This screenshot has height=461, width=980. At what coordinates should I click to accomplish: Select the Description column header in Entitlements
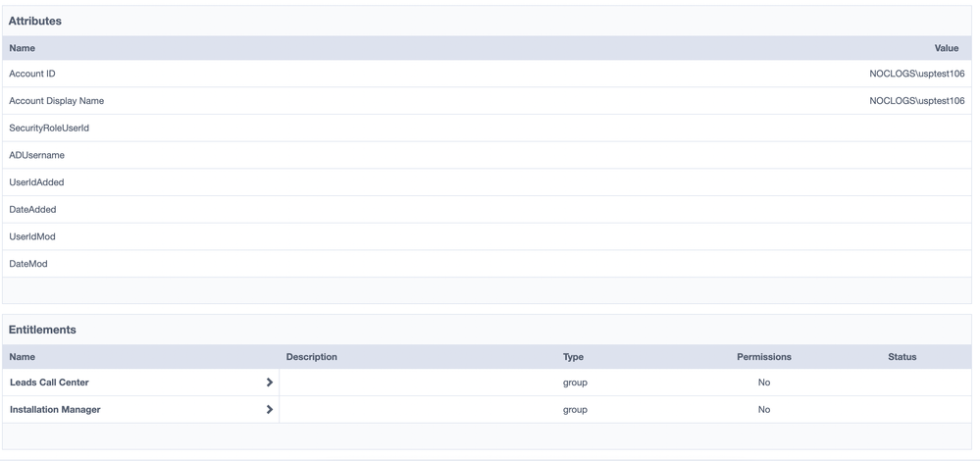311,357
